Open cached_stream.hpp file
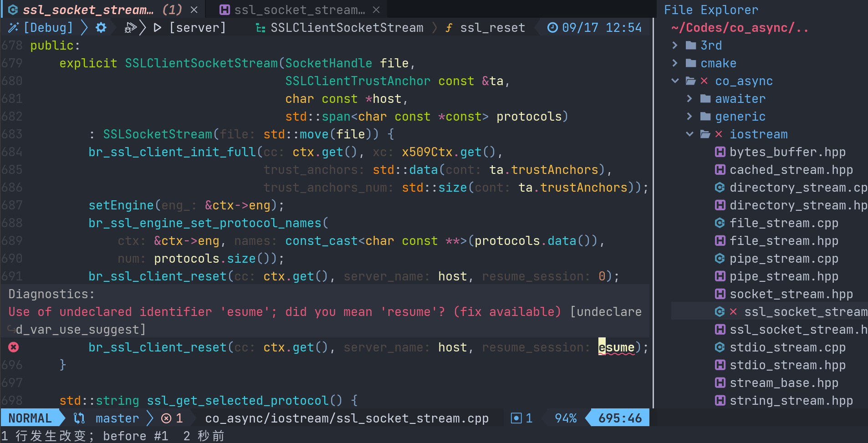This screenshot has height=443, width=868. click(791, 170)
